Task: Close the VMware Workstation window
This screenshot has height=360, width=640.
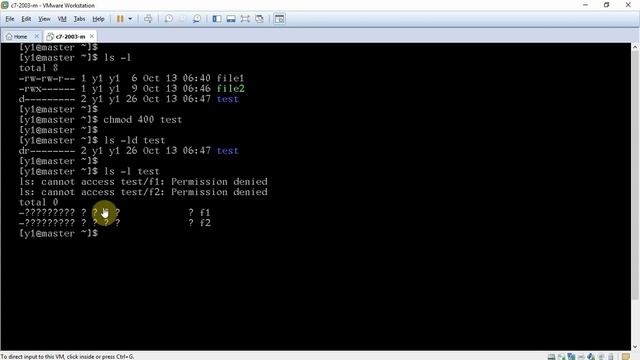Action: tap(628, 5)
